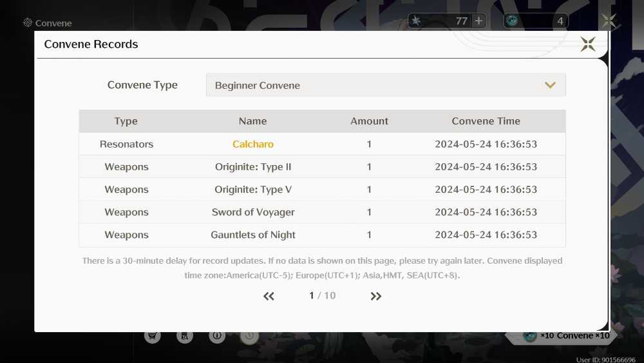This screenshot has height=363, width=644.
Task: Click the amount in Gauntlets of Night row
Action: coord(369,235)
